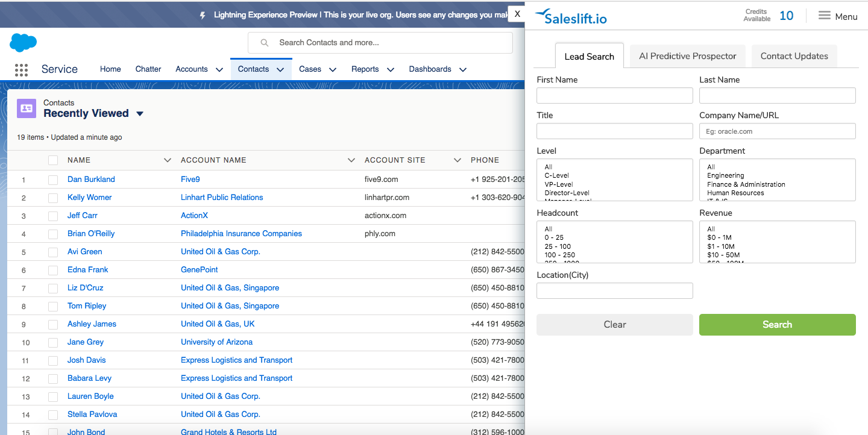The width and height of the screenshot is (868, 435).
Task: Open the Recently Viewed list view selector
Action: pos(140,113)
